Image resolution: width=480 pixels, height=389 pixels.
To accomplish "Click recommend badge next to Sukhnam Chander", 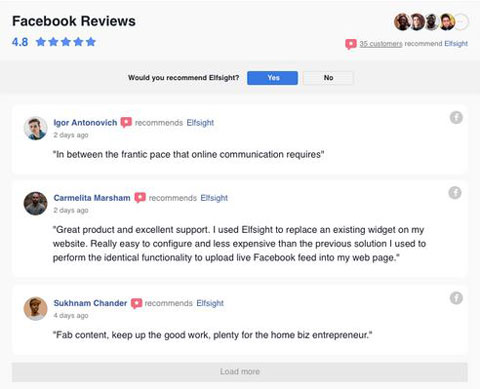I will 136,303.
